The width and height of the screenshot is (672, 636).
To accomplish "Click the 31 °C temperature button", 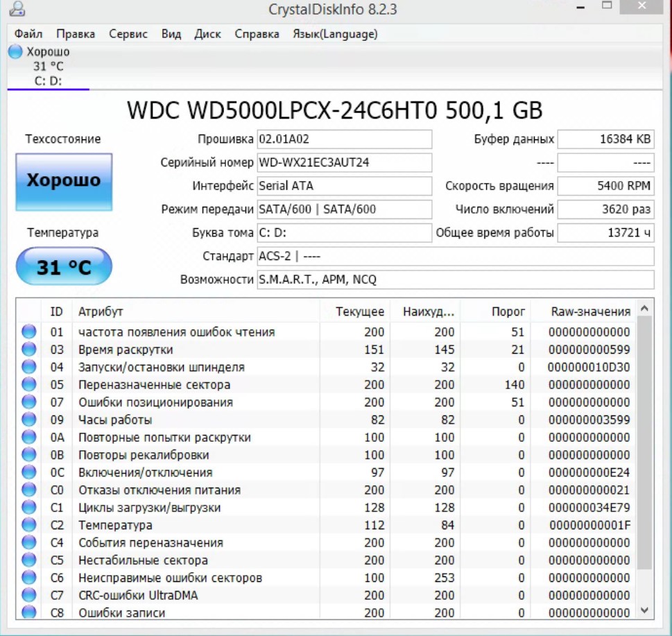I will click(x=64, y=267).
